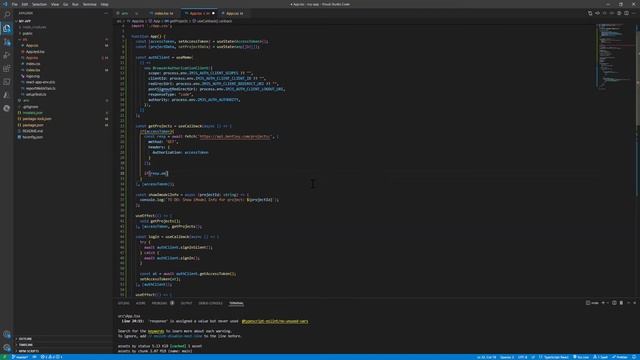Open the Selection menu
Screen dimensions: 640x360
39,4
